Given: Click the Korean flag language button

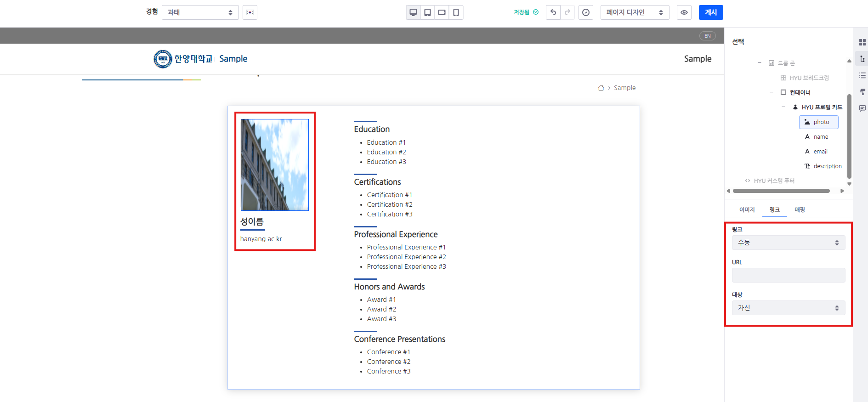Looking at the screenshot, I should coord(250,12).
